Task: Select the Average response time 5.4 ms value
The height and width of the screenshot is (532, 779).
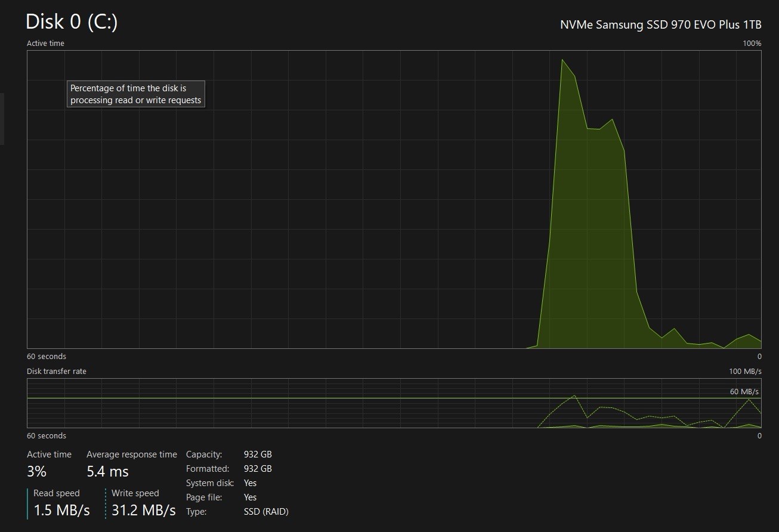Action: coord(107,472)
